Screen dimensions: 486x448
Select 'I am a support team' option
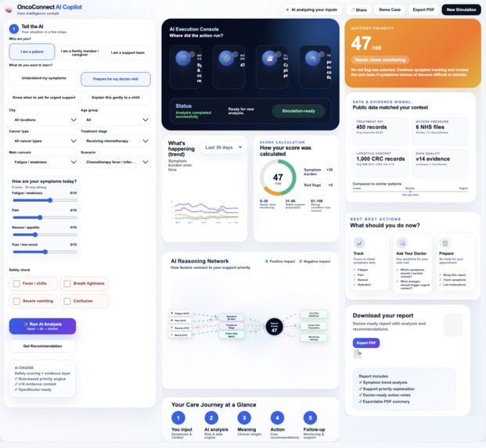128,52
